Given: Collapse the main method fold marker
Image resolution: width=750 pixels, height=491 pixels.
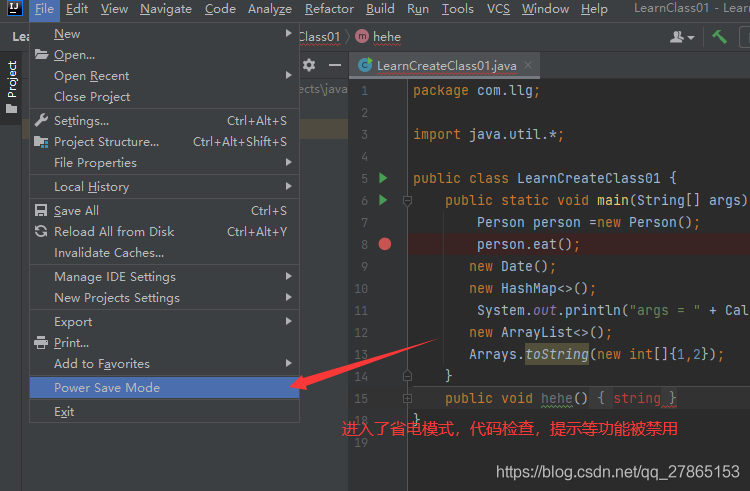Looking at the screenshot, I should [407, 200].
